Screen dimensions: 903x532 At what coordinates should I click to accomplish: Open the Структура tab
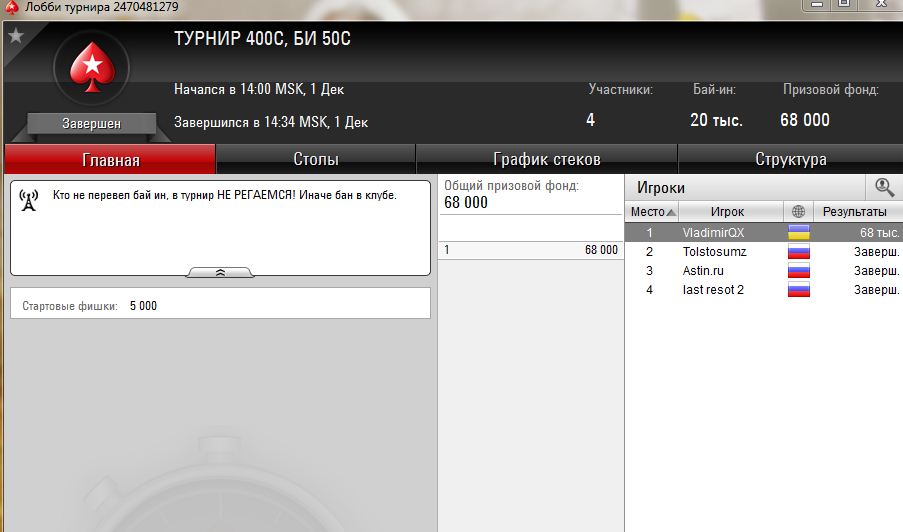point(791,159)
